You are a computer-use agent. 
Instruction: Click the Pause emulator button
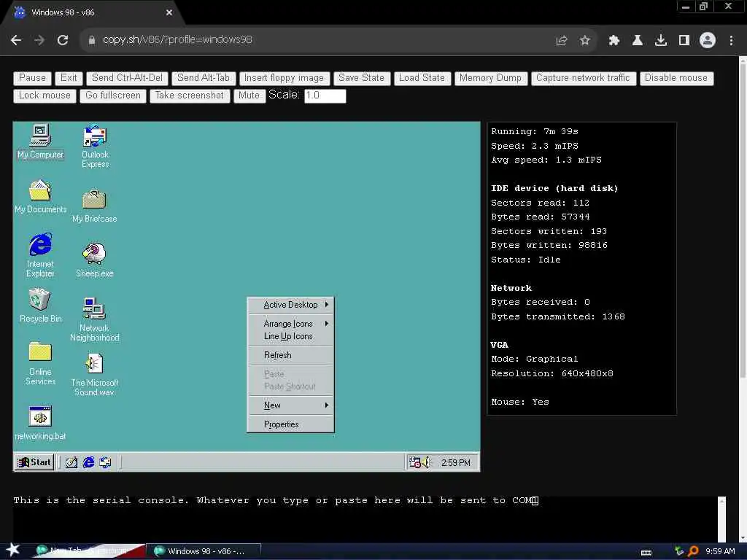(x=32, y=78)
